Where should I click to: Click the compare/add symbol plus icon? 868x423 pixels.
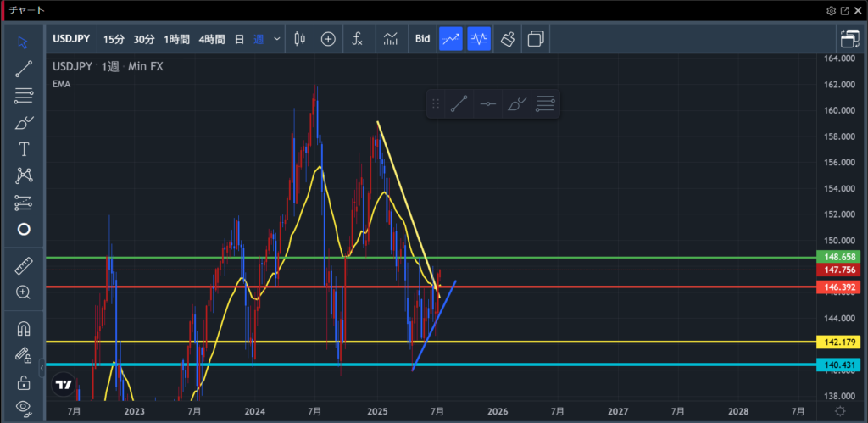(328, 39)
